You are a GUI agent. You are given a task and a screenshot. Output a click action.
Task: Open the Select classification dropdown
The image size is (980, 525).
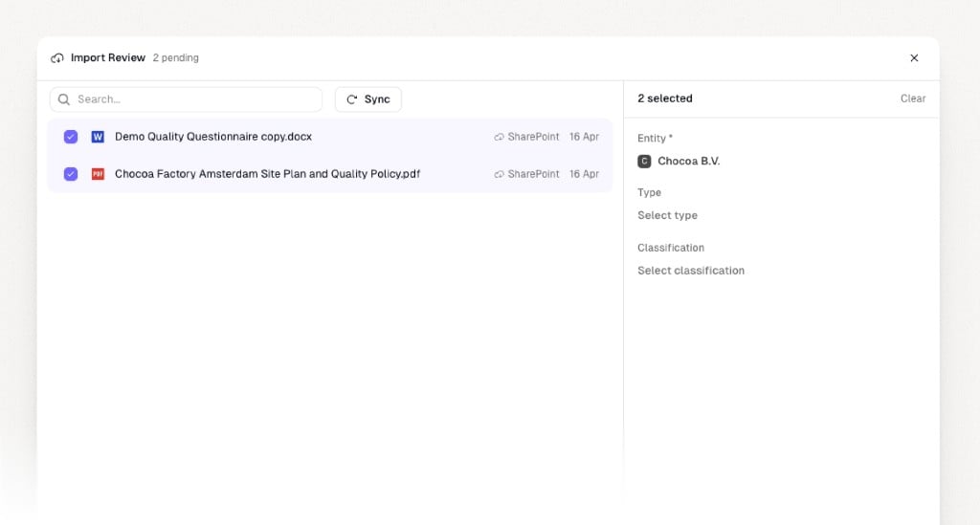point(691,271)
